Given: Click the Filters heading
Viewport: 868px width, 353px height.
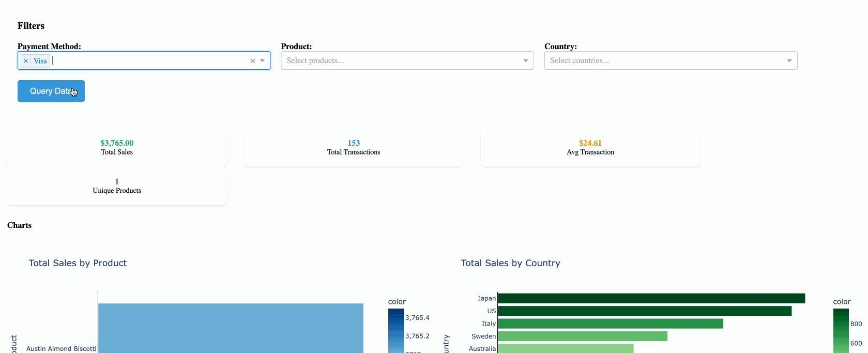Looking at the screenshot, I should coord(31,26).
